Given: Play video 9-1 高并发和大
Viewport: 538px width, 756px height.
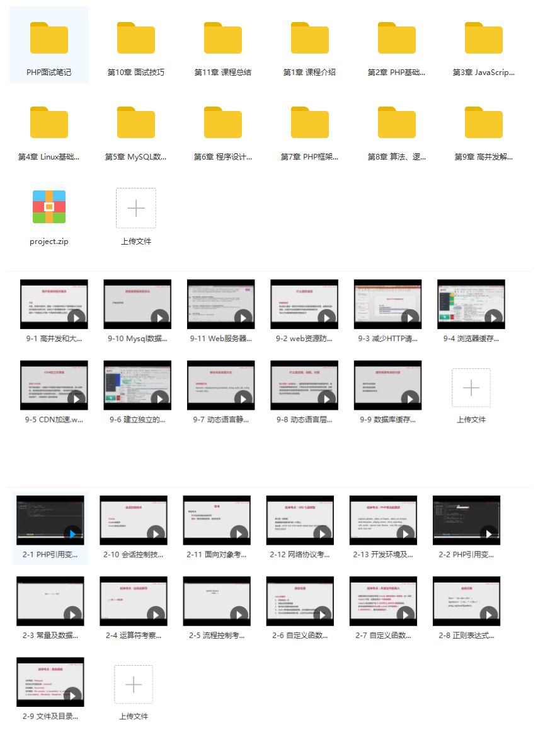Looking at the screenshot, I should (54, 305).
